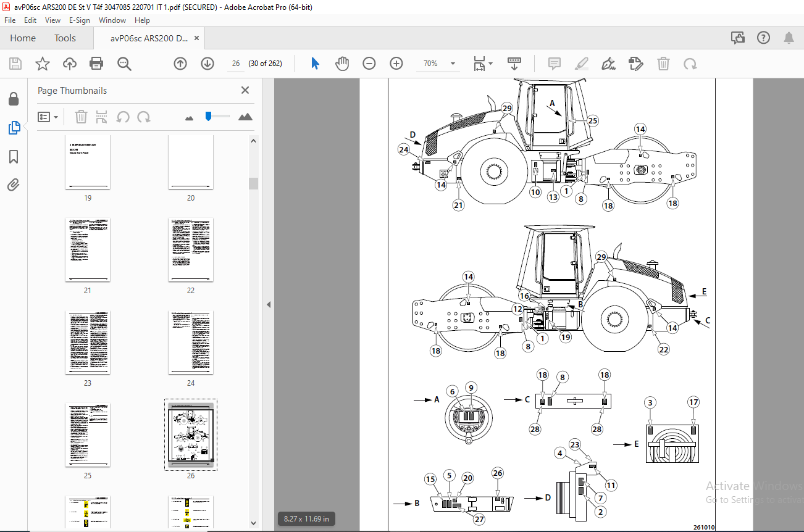Close the avP06sc document tab
The width and height of the screenshot is (804, 532).
click(x=197, y=38)
